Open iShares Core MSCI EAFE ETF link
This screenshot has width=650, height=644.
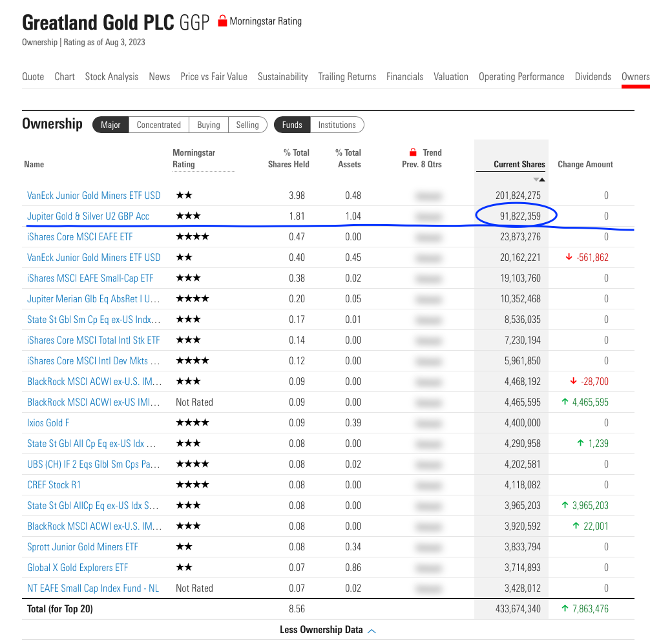(80, 236)
